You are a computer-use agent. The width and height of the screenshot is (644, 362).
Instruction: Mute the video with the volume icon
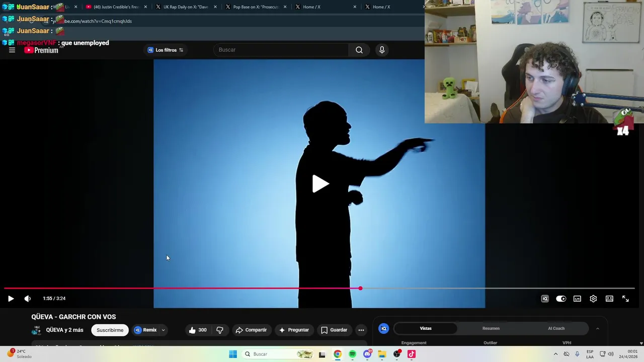click(28, 299)
